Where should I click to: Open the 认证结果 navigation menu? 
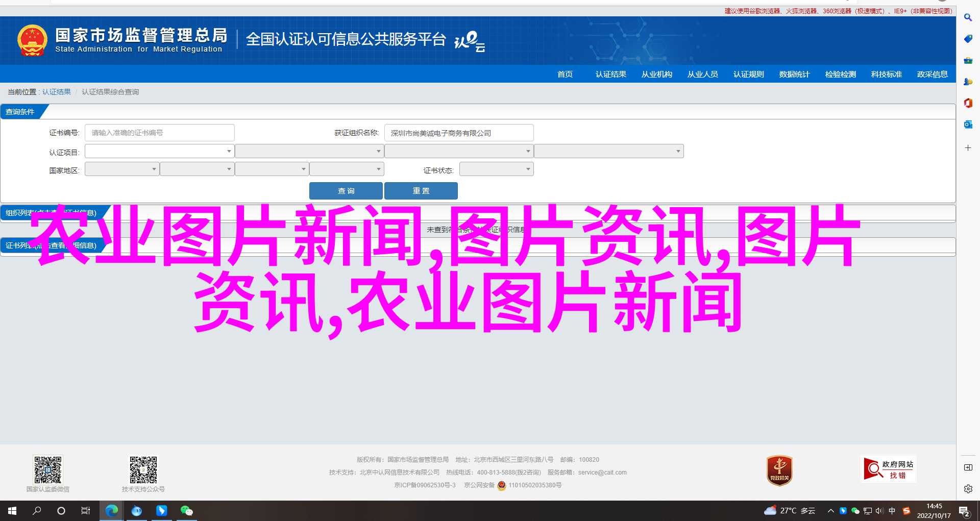pos(611,75)
